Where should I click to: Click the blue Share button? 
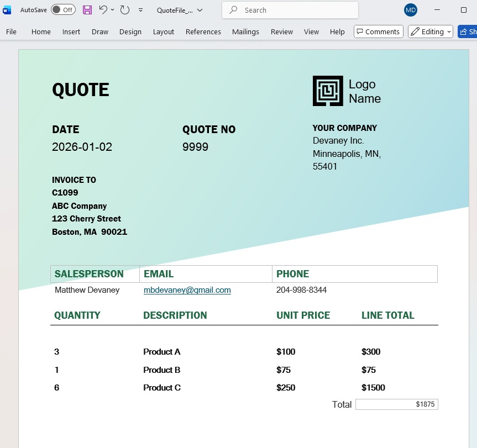point(468,32)
